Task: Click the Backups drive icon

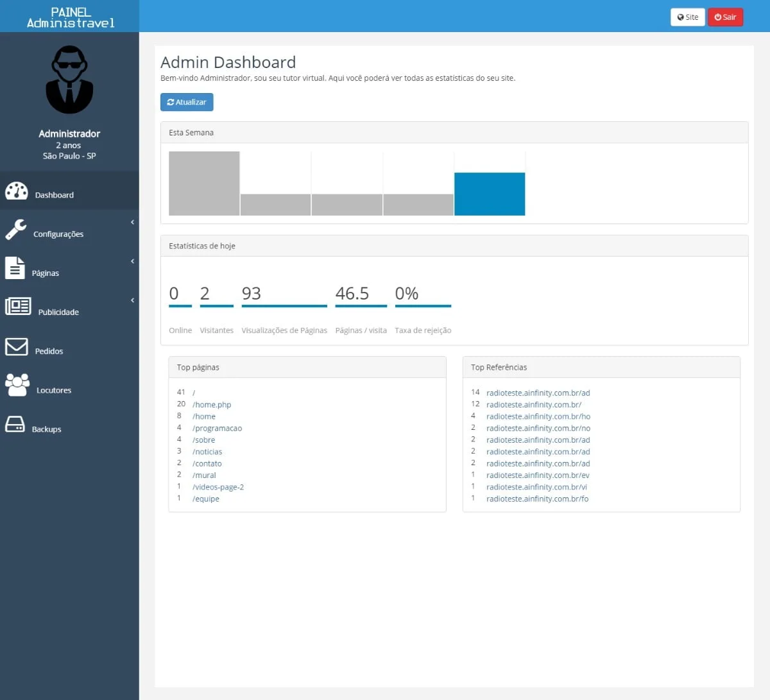Action: point(15,424)
